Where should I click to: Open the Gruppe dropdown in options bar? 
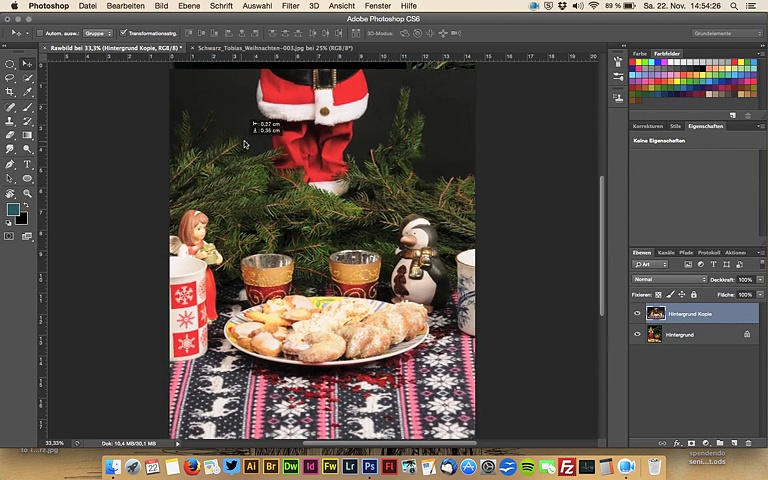[x=97, y=33]
